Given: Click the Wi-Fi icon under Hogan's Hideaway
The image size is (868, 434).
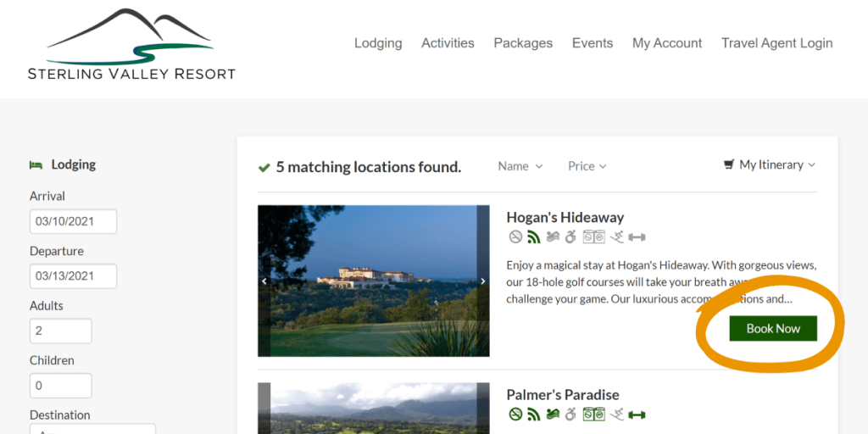Looking at the screenshot, I should coord(533,237).
